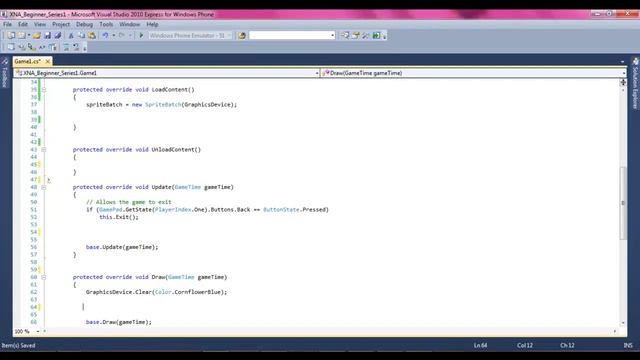Image resolution: width=640 pixels, height=360 pixels.
Task: Click the editor split window handle
Action: coord(623,82)
